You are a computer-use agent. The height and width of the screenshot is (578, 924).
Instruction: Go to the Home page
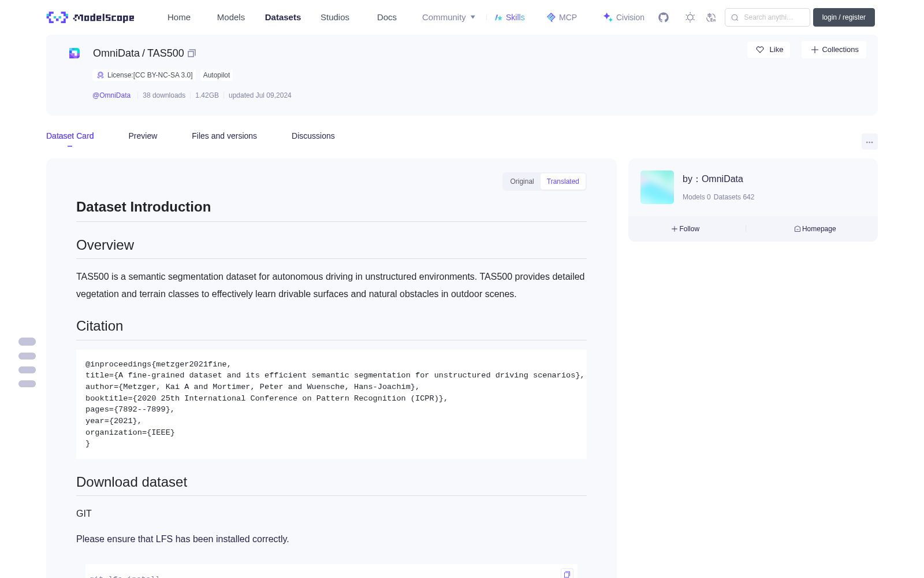click(x=179, y=17)
